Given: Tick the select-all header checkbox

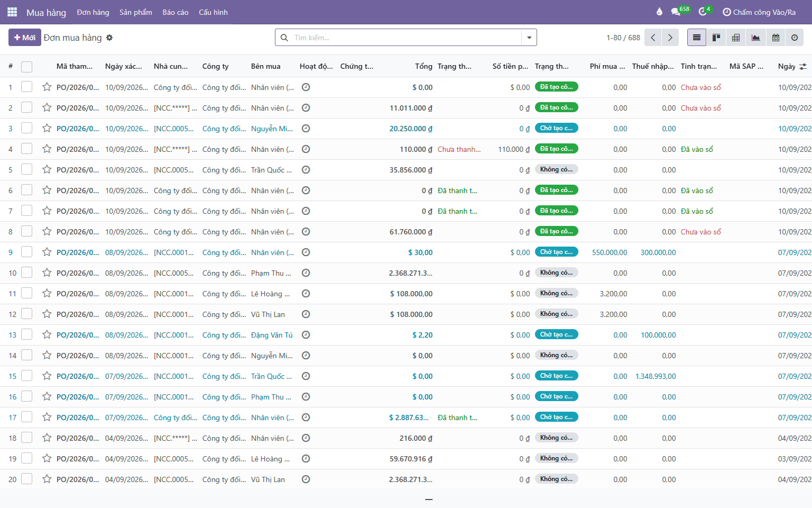Looking at the screenshot, I should 27,67.
